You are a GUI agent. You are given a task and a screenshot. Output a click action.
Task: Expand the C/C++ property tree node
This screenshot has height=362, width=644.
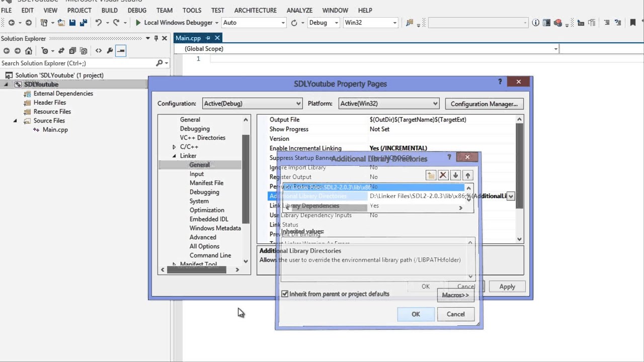click(x=174, y=147)
